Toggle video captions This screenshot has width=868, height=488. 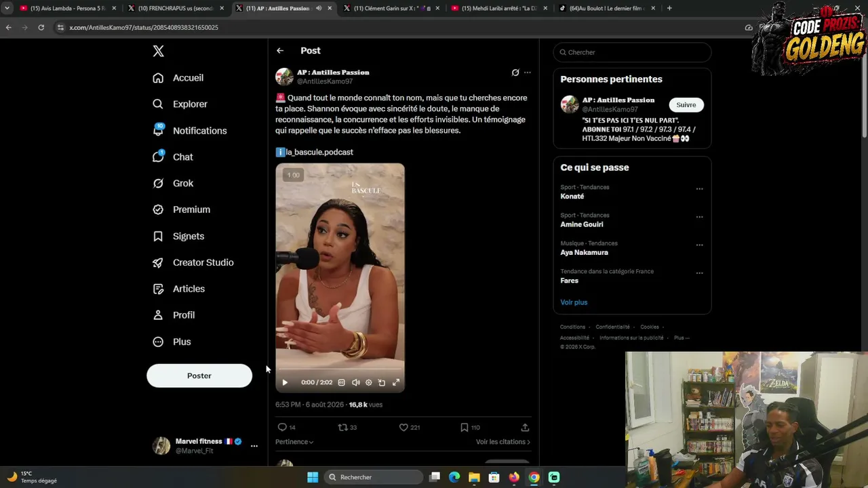point(342,383)
